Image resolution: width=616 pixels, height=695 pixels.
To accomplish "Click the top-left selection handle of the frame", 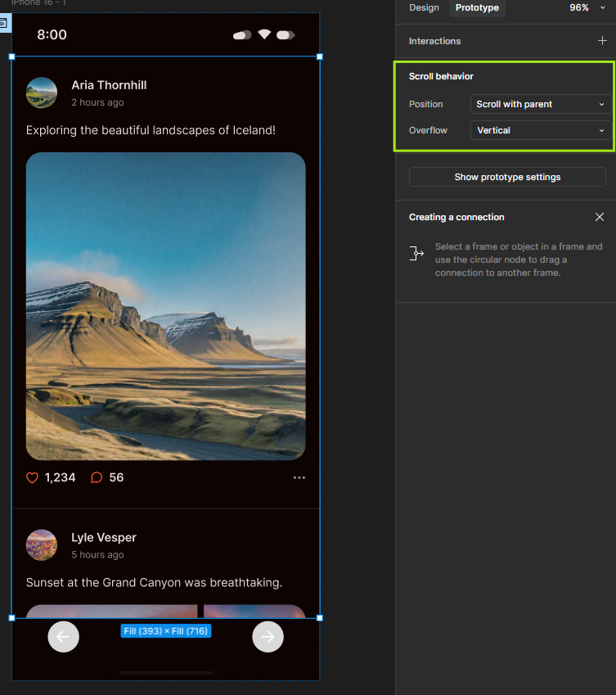I will click(x=12, y=56).
